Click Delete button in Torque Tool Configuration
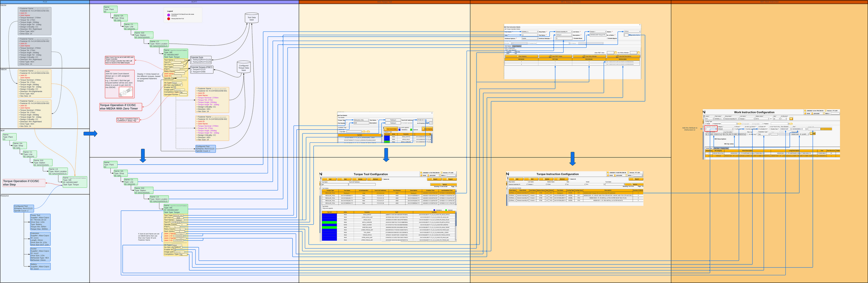Screen dimensions: 868x283 [x=359, y=179]
